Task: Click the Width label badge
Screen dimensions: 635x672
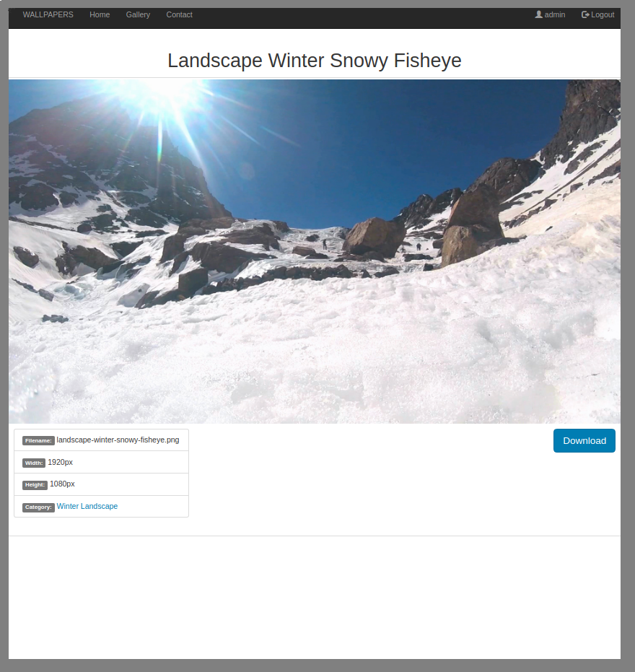Action: 34,463
